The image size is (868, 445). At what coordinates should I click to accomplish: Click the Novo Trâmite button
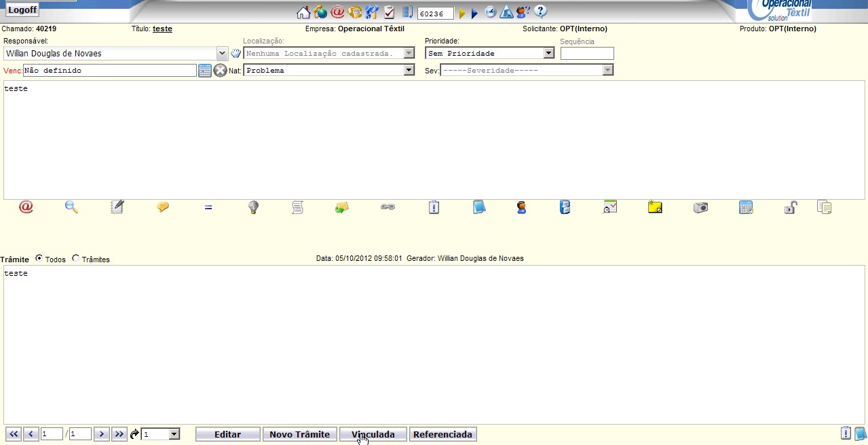(x=299, y=434)
